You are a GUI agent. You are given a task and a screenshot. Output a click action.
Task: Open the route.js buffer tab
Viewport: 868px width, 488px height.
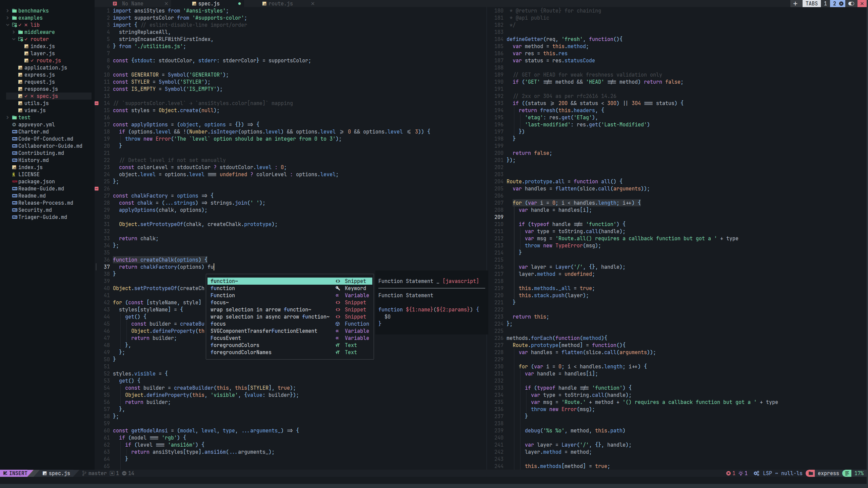point(280,4)
